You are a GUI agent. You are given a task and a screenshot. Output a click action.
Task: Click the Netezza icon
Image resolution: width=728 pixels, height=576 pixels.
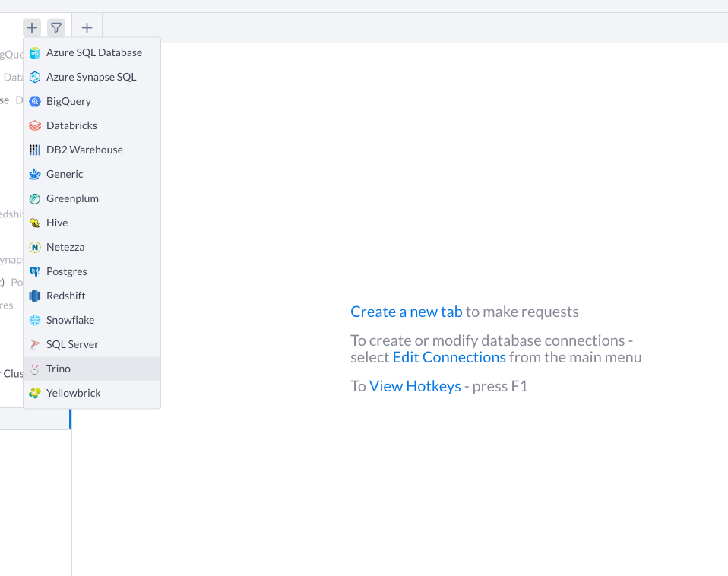tap(35, 248)
